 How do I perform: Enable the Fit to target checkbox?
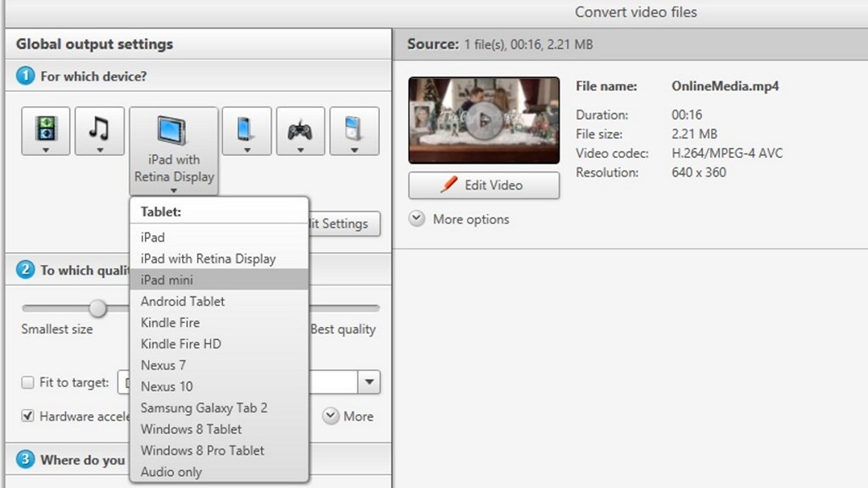coord(27,382)
